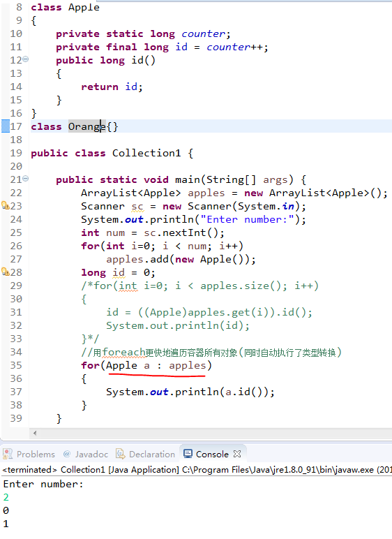Click the Collection1 class name in editor
The height and width of the screenshot is (539, 392).
click(x=146, y=153)
